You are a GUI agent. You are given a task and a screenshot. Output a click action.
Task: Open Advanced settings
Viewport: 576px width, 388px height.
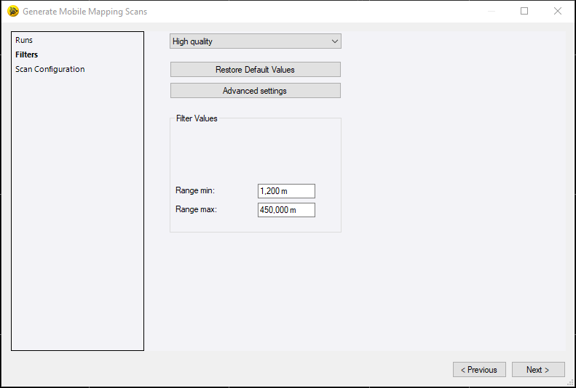(255, 91)
